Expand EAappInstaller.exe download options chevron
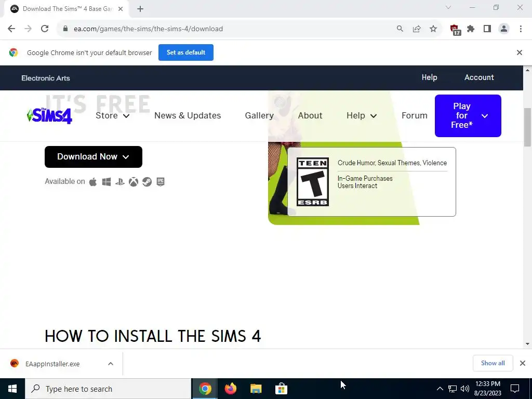This screenshot has width=532, height=399. pos(111,364)
